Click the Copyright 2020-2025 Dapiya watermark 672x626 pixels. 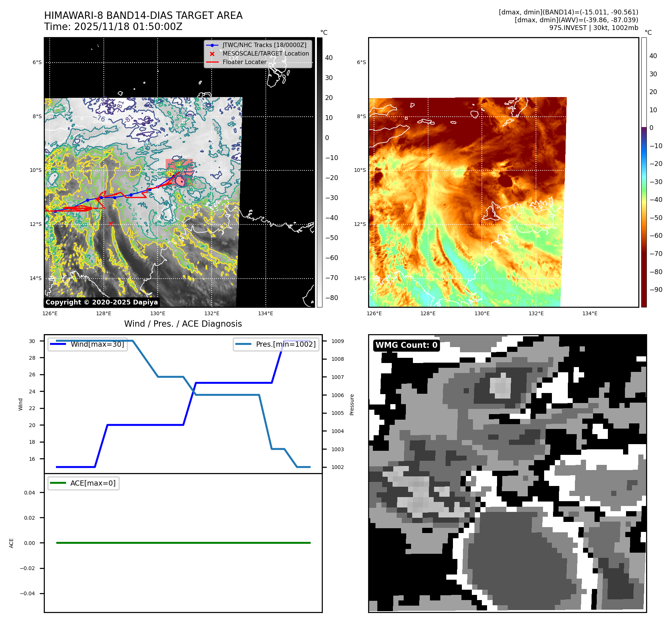[102, 302]
